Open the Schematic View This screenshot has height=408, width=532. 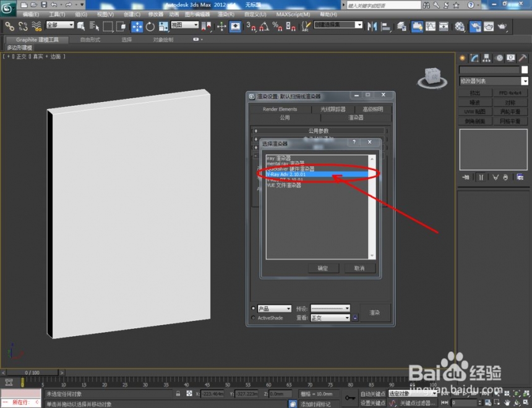pyautogui.click(x=444, y=26)
